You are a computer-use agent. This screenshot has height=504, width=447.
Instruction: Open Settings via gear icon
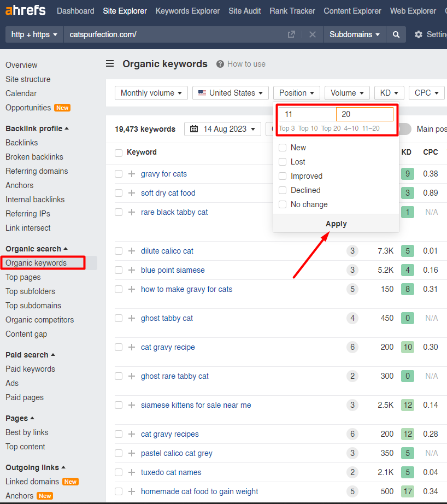coord(419,34)
